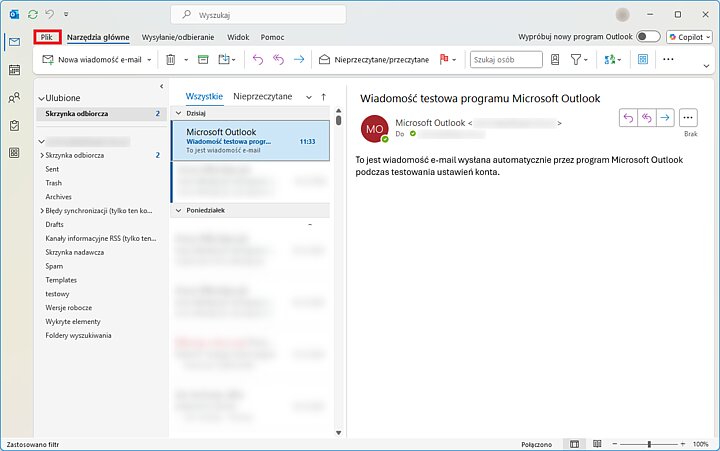
Task: Select Narzędzia główne tab
Action: 98,37
